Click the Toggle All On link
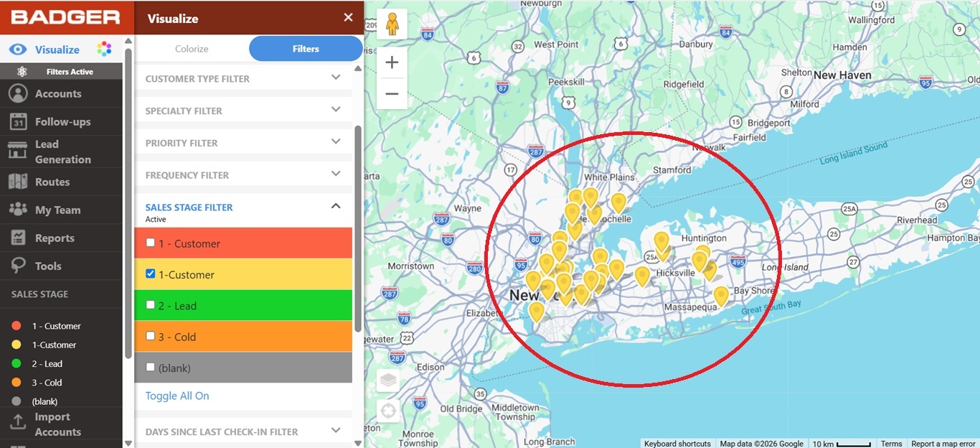980x448 pixels. (x=177, y=396)
